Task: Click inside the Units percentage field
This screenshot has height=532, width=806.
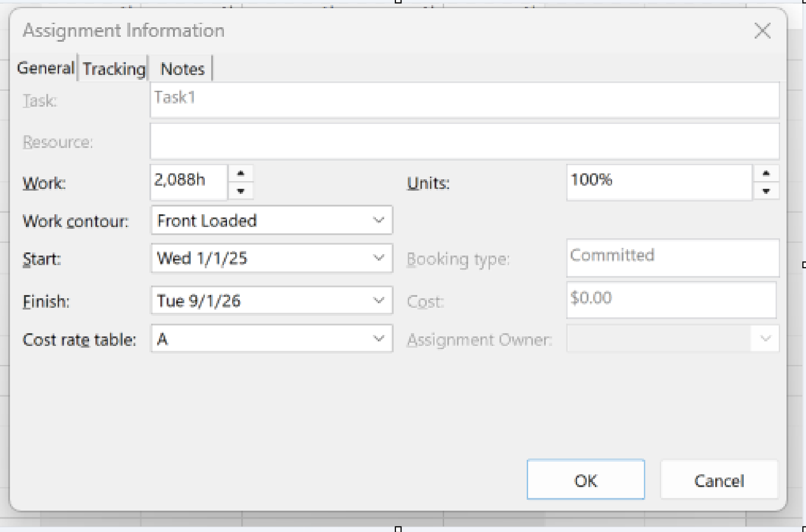Action: click(658, 182)
